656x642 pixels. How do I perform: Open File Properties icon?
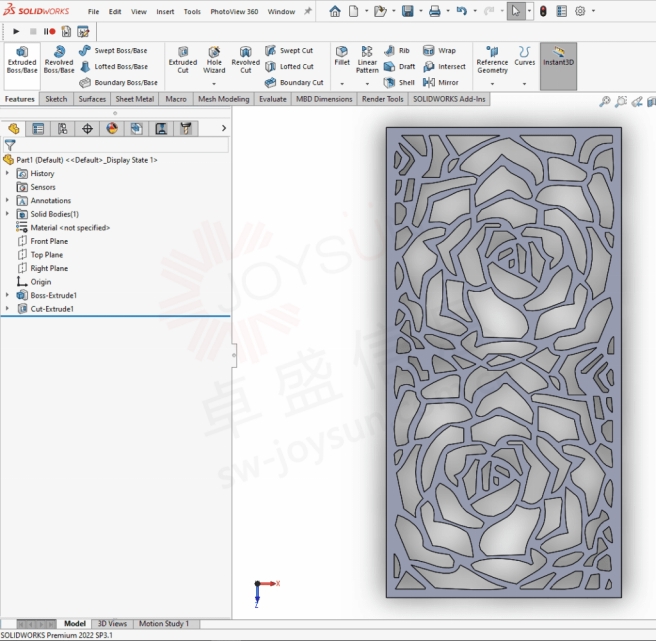tap(561, 11)
